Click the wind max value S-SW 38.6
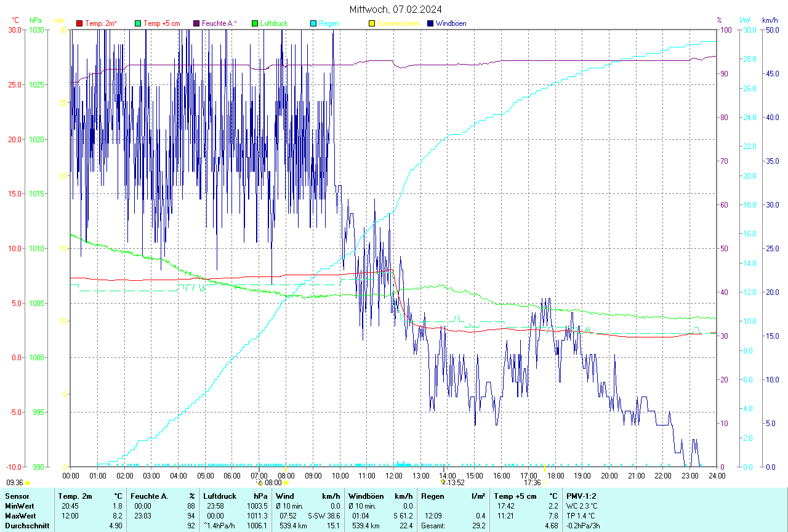This screenshot has height=532, width=788. 324,515
